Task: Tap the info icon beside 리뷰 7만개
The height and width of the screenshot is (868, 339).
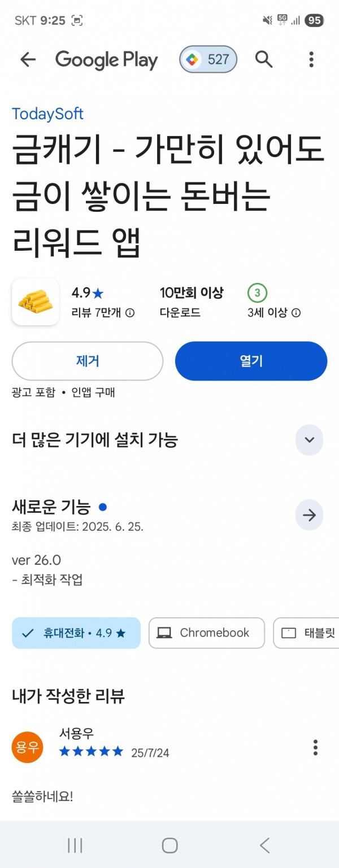Action: point(130,312)
